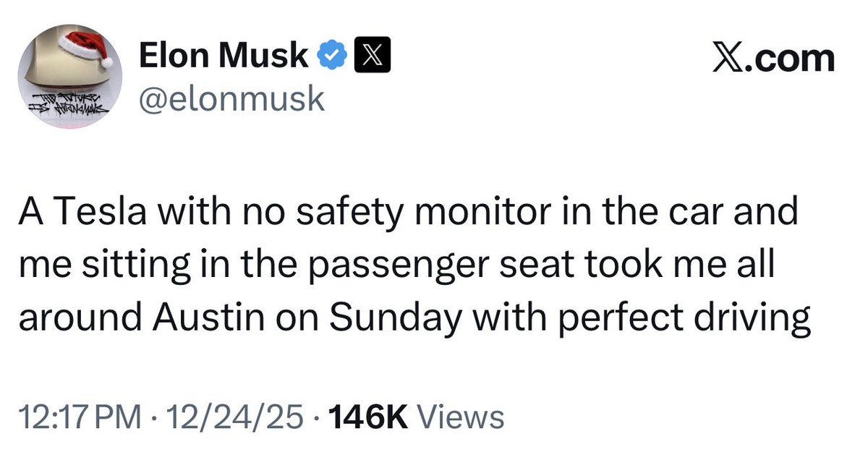Open the Elon Musk display name
Image resolution: width=868 pixels, height=452 pixels.
click(x=222, y=56)
